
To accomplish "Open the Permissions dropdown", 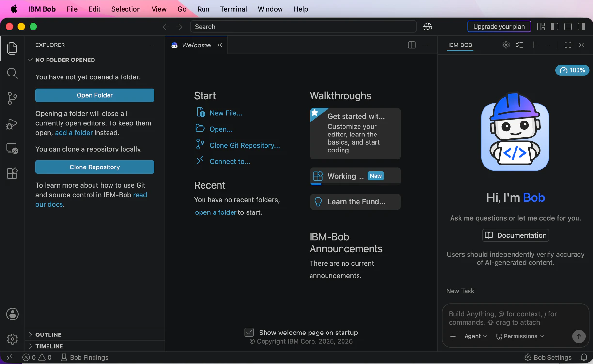I will 519,336.
